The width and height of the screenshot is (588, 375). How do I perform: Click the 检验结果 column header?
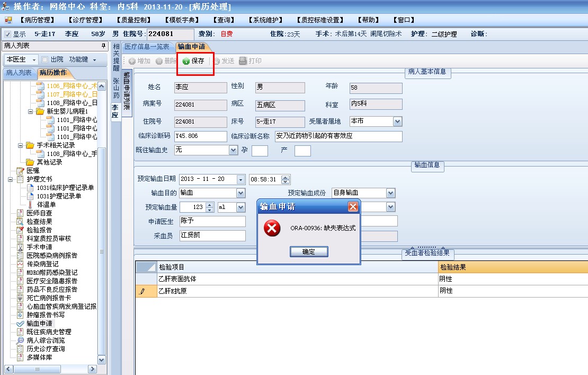pyautogui.click(x=513, y=267)
